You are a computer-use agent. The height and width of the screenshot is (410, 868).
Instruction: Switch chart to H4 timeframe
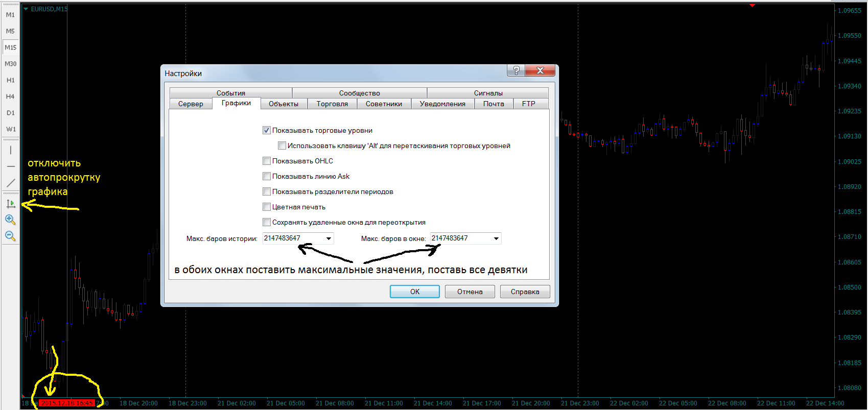(10, 97)
